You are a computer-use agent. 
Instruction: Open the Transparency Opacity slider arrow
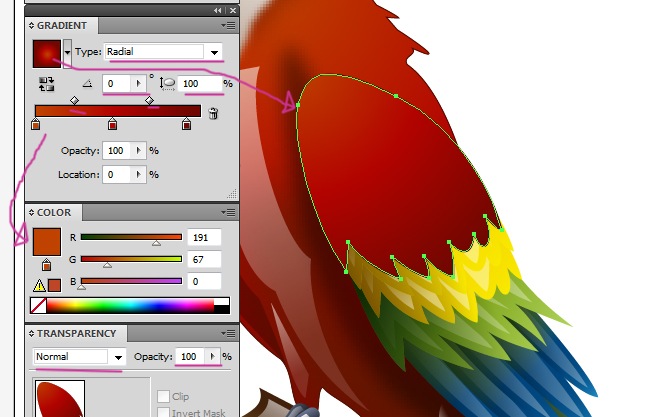(x=211, y=357)
